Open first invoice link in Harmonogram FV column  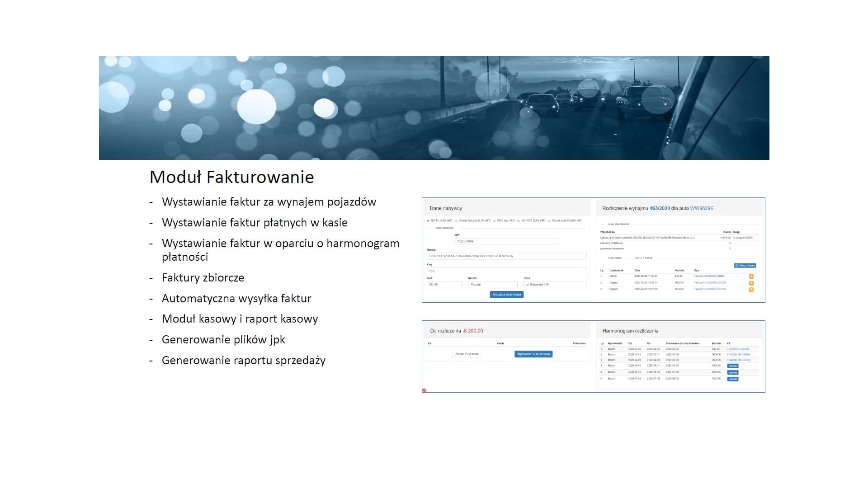tap(738, 349)
